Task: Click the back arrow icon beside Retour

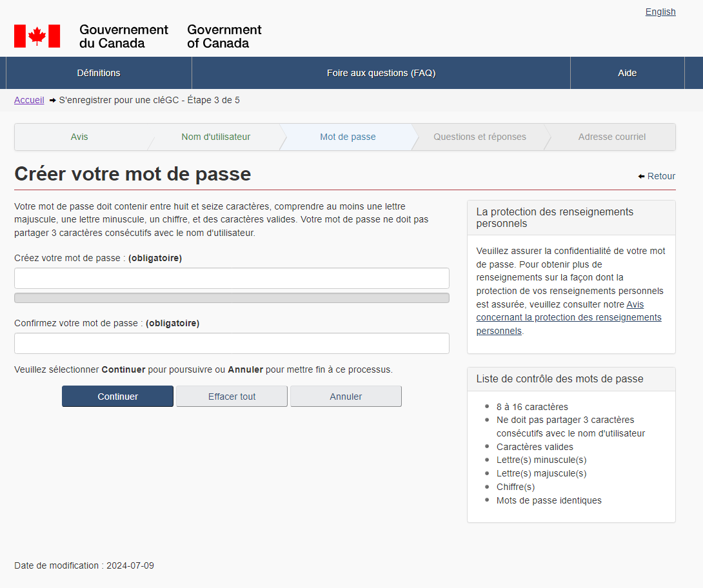Action: tap(641, 177)
